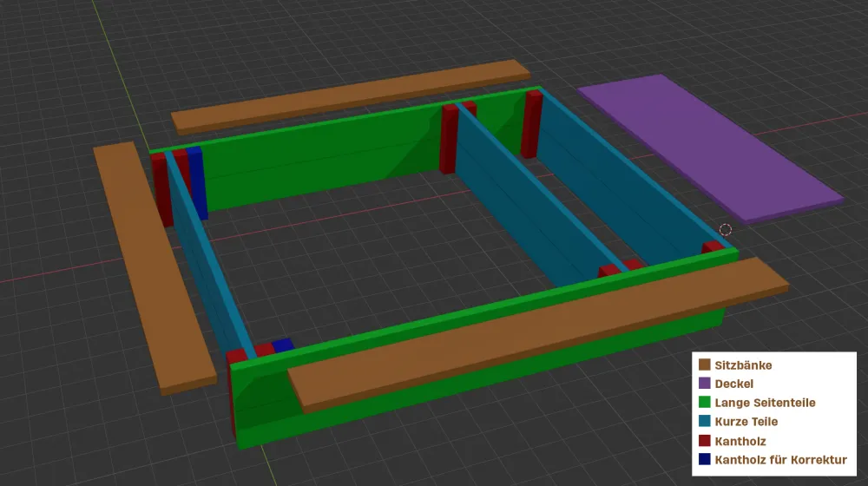868x486 pixels.
Task: Select the blue correction post at rear-left corner
Action: pos(197,182)
